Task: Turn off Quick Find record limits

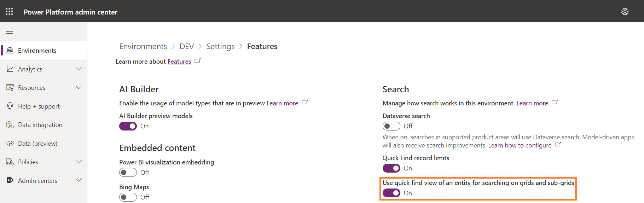Action: [391, 168]
